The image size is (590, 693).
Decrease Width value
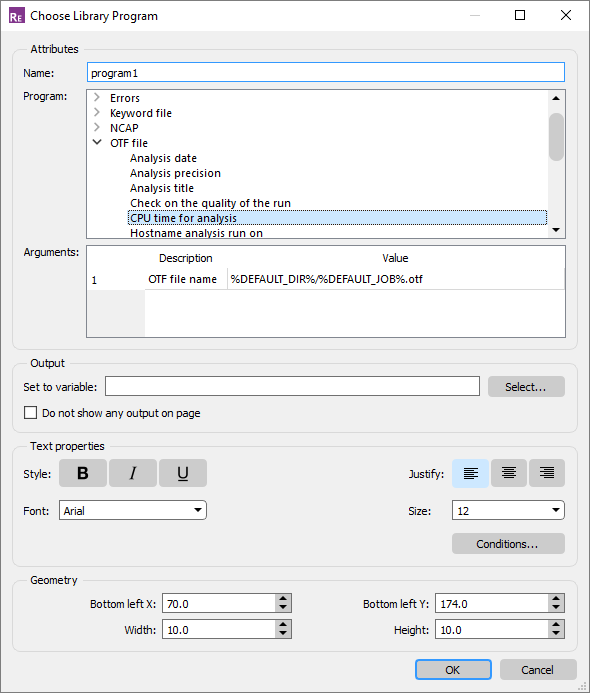pos(283,634)
